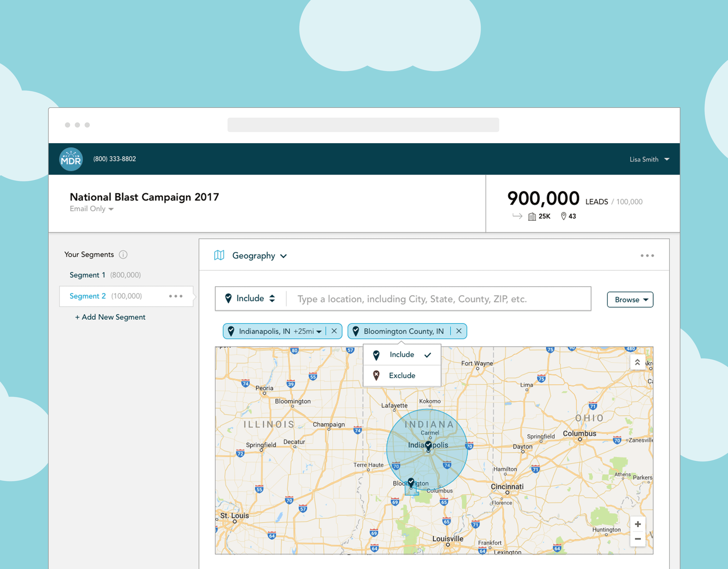Click the Bloomington map pin marker

(411, 483)
